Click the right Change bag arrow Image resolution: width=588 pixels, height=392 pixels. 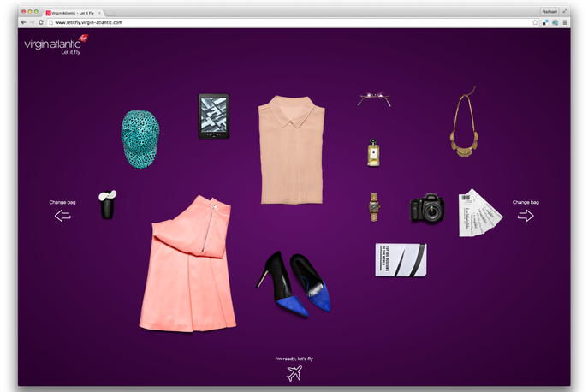pos(526,216)
